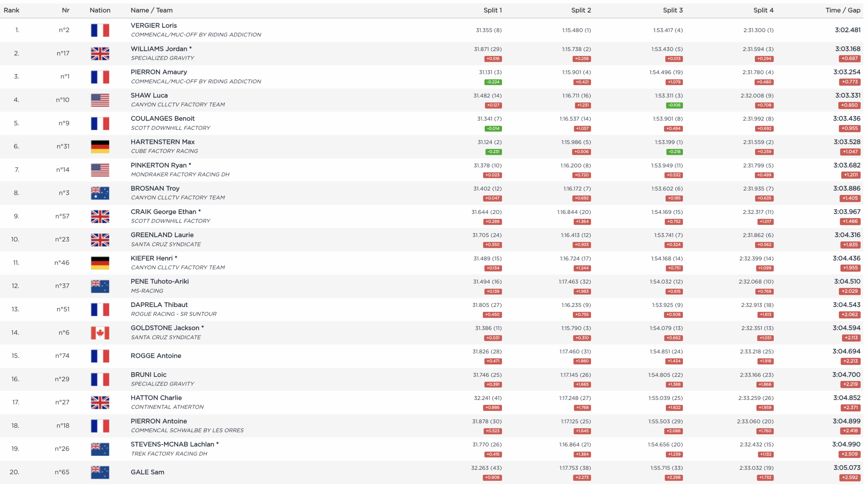This screenshot has height=485, width=868.
Task: Click the UK flag next to WILLIAMS Jordan
Action: point(100,54)
